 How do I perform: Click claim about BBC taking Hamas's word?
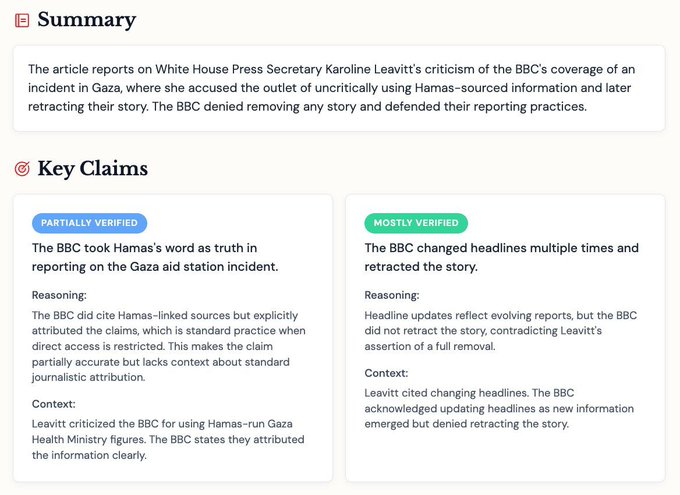point(155,257)
